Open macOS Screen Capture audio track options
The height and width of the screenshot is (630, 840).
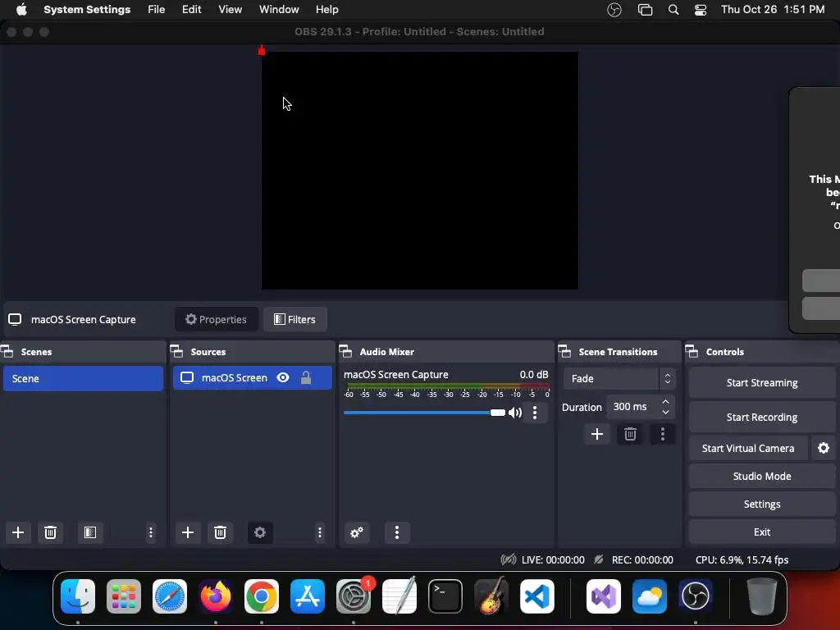tap(535, 413)
